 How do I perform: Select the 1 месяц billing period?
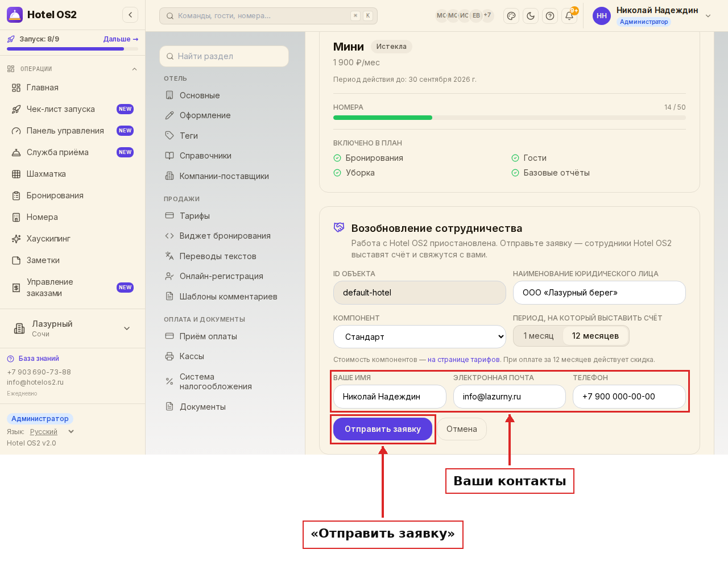point(538,336)
